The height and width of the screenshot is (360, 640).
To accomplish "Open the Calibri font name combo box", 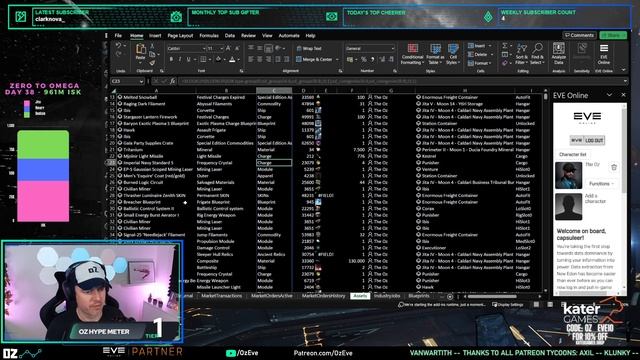I will pyautogui.click(x=186, y=49).
